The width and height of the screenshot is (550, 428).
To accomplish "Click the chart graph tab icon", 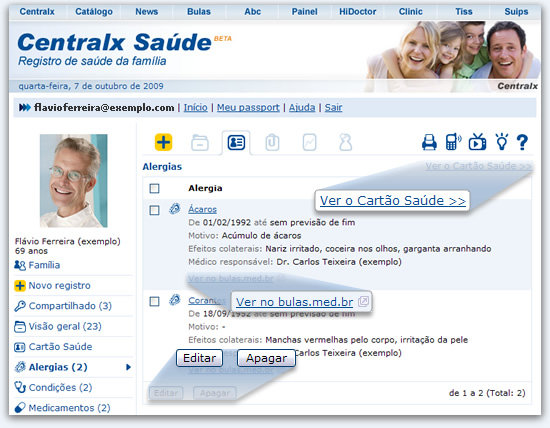I will coord(309,143).
